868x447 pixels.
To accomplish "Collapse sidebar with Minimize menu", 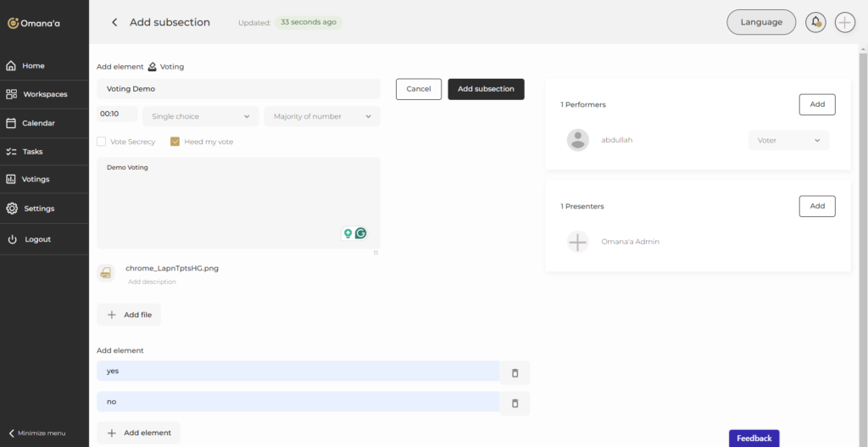I will click(37, 433).
